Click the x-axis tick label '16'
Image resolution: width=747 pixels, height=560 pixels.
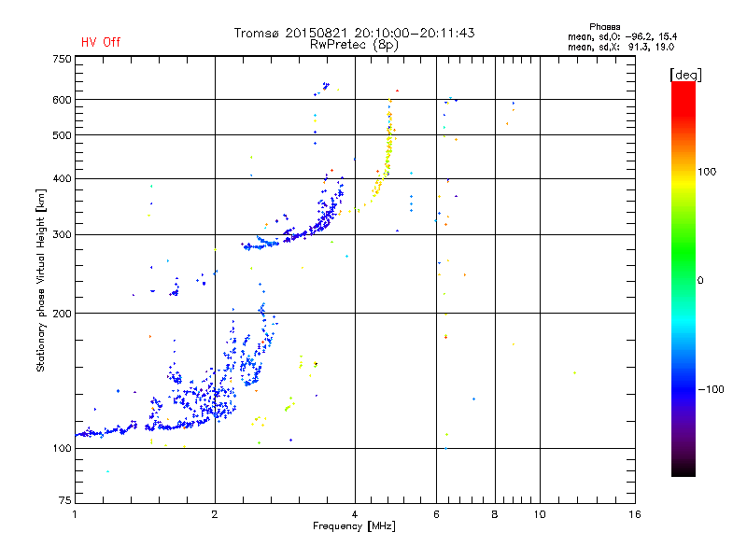pos(635,514)
